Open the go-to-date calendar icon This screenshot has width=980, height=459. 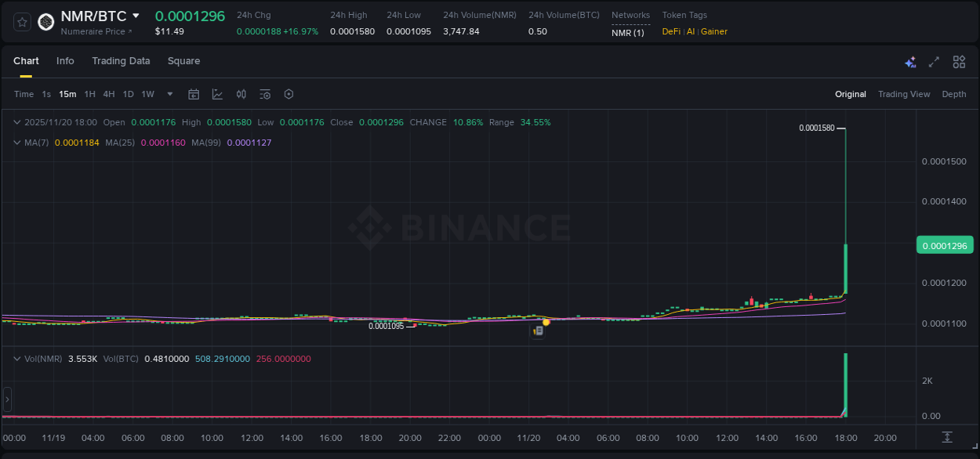[194, 94]
